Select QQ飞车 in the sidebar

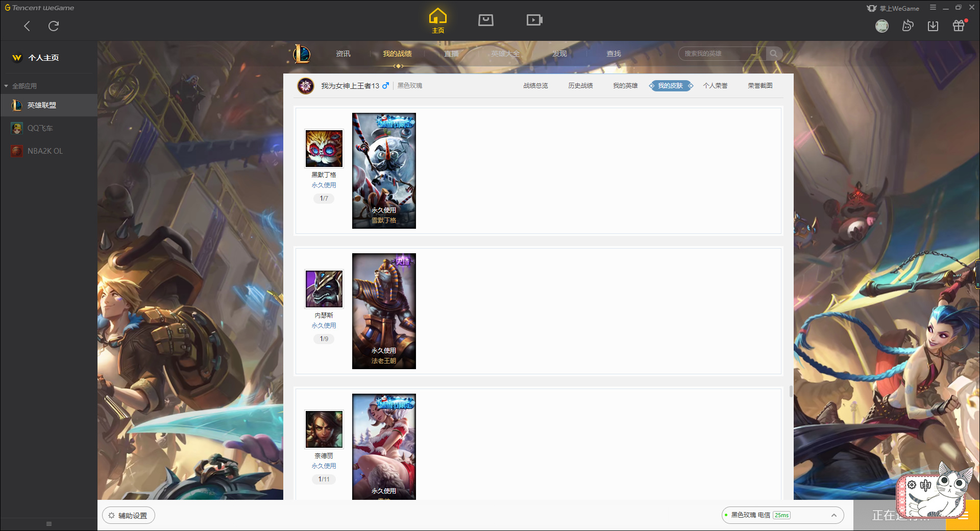pyautogui.click(x=48, y=128)
